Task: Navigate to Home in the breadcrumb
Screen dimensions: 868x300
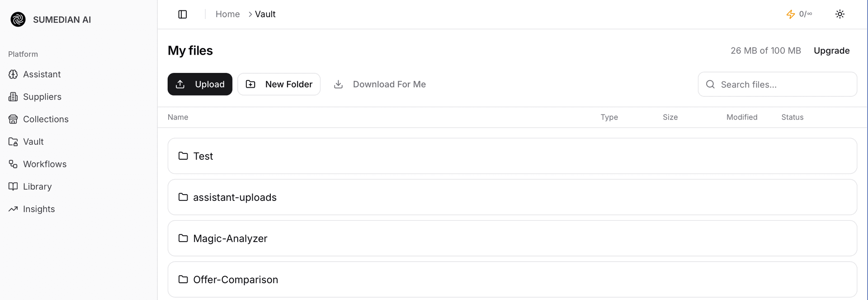Action: [x=227, y=14]
